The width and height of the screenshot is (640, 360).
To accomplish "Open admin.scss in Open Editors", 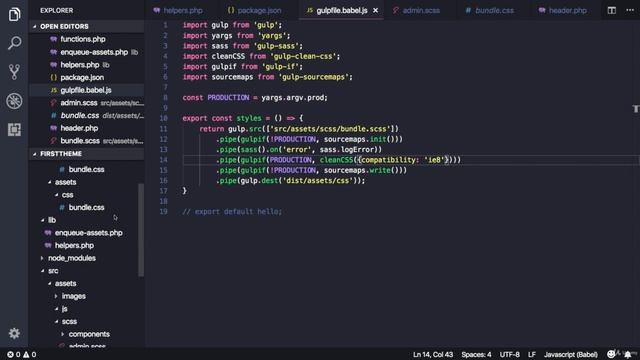I will [87, 103].
